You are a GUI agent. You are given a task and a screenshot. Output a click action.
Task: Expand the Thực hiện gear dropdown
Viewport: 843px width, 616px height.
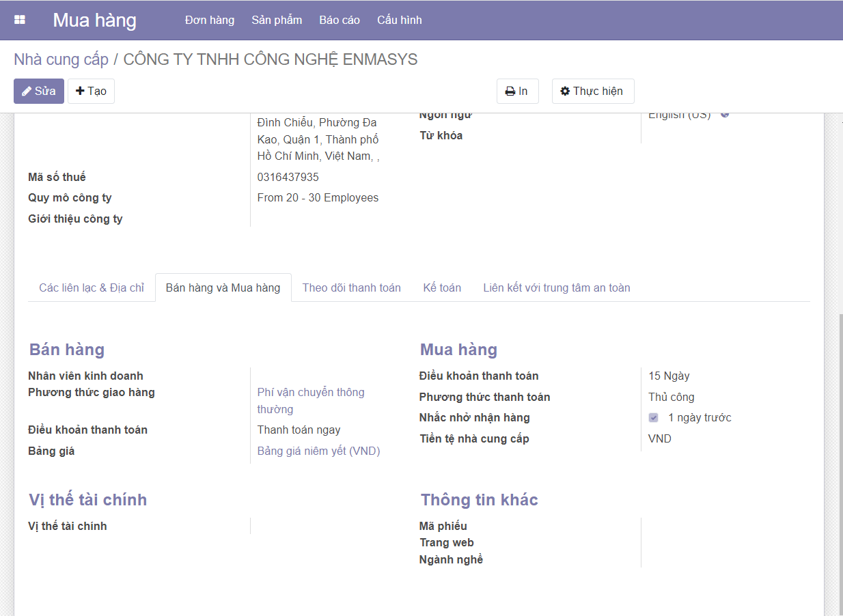(592, 91)
